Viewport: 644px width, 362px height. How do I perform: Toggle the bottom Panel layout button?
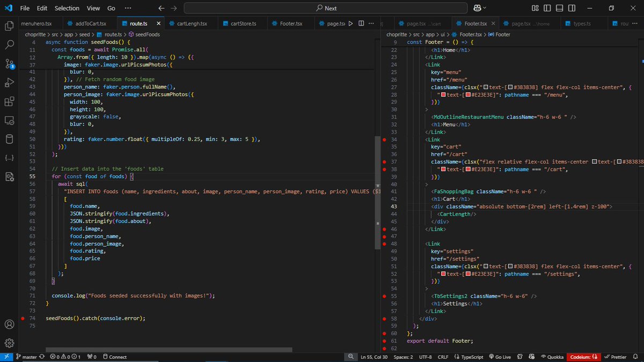click(x=559, y=8)
